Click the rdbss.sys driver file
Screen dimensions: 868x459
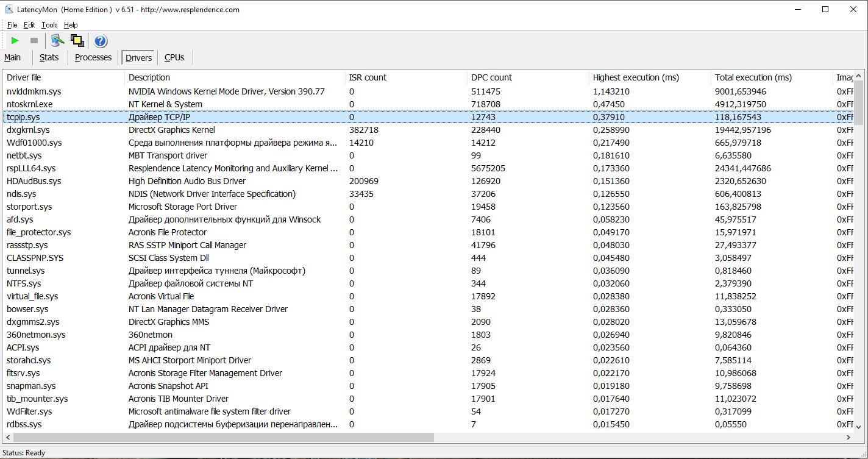coord(24,424)
